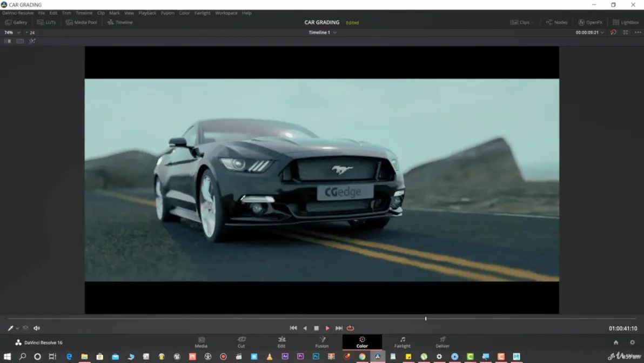Expand the viewer timecode 00:00:09:21 dropdown
644x363 pixels.
tap(602, 32)
